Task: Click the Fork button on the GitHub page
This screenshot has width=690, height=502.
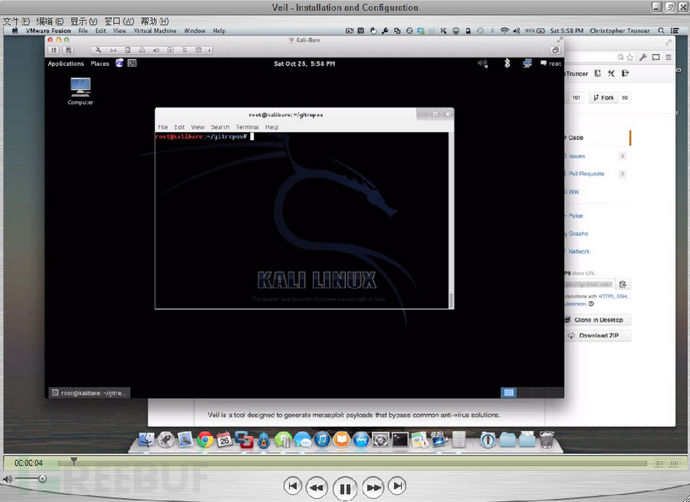Action: [x=604, y=98]
